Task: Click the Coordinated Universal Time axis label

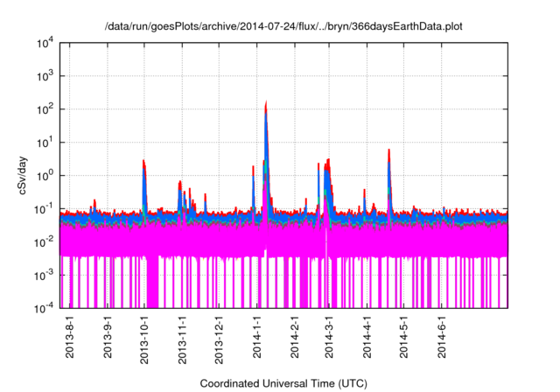Action: tap(283, 383)
